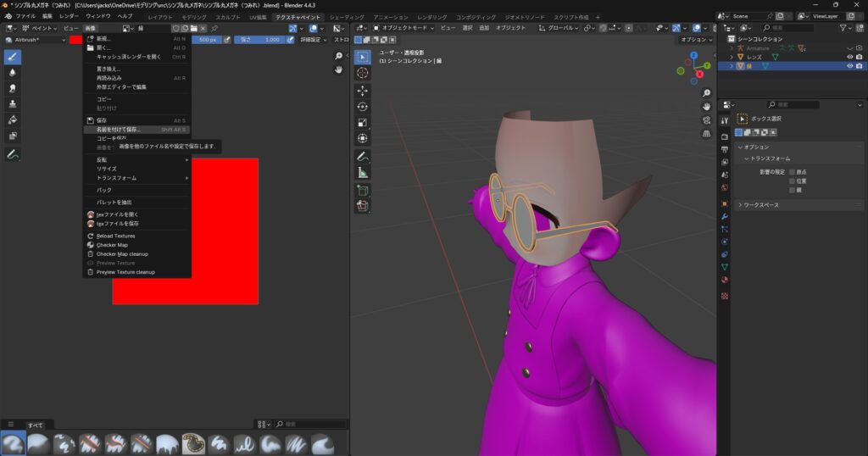Image resolution: width=868 pixels, height=456 pixels.
Task: Click the pin image icon in image editor header
Action: coord(214,28)
